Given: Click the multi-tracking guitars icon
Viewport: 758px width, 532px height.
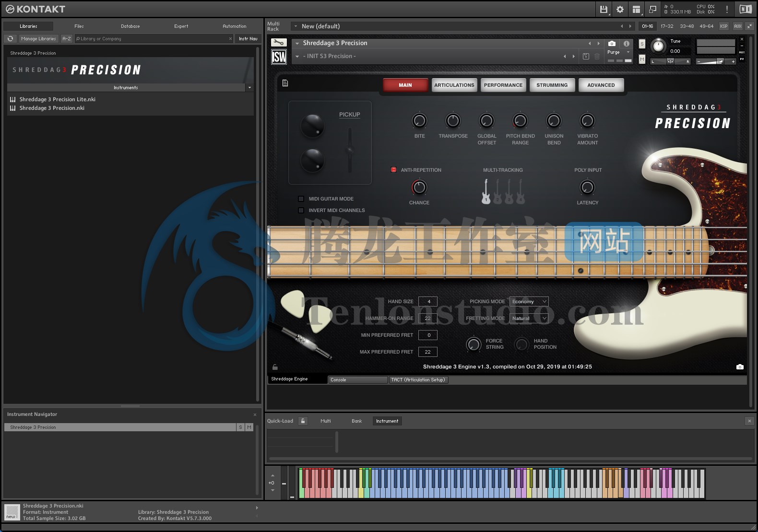Looking at the screenshot, I should pyautogui.click(x=503, y=191).
